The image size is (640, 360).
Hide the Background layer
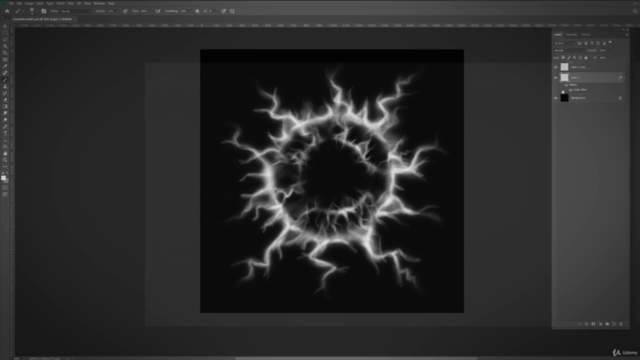pos(556,98)
